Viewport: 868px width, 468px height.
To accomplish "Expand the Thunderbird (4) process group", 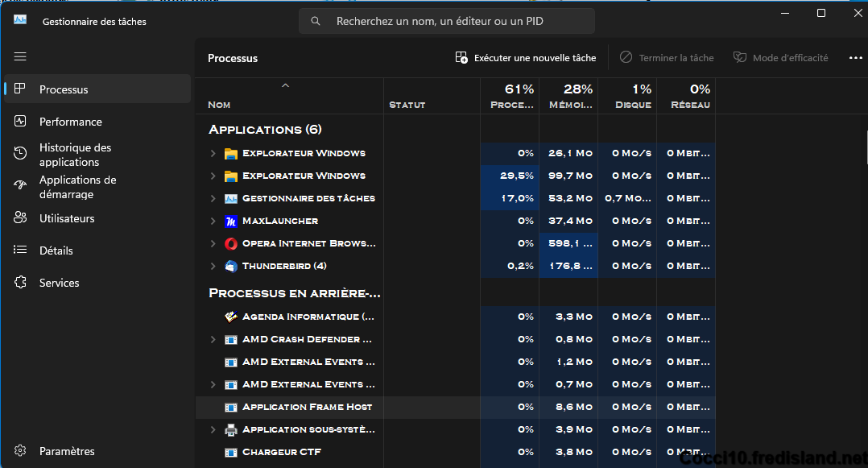I will 213,266.
